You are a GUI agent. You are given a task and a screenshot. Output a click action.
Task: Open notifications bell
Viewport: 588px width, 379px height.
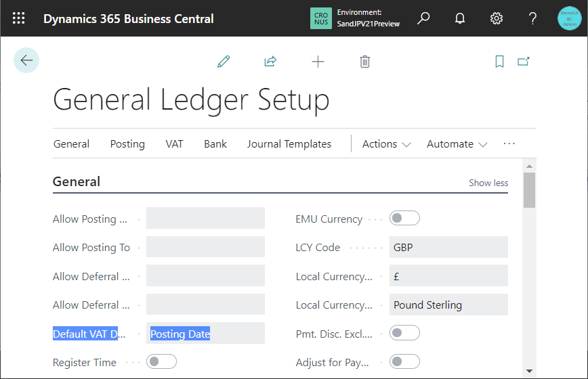(x=460, y=18)
